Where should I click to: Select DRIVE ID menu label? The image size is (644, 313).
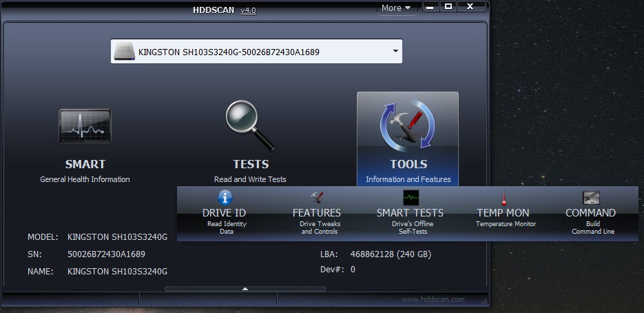[x=225, y=212]
